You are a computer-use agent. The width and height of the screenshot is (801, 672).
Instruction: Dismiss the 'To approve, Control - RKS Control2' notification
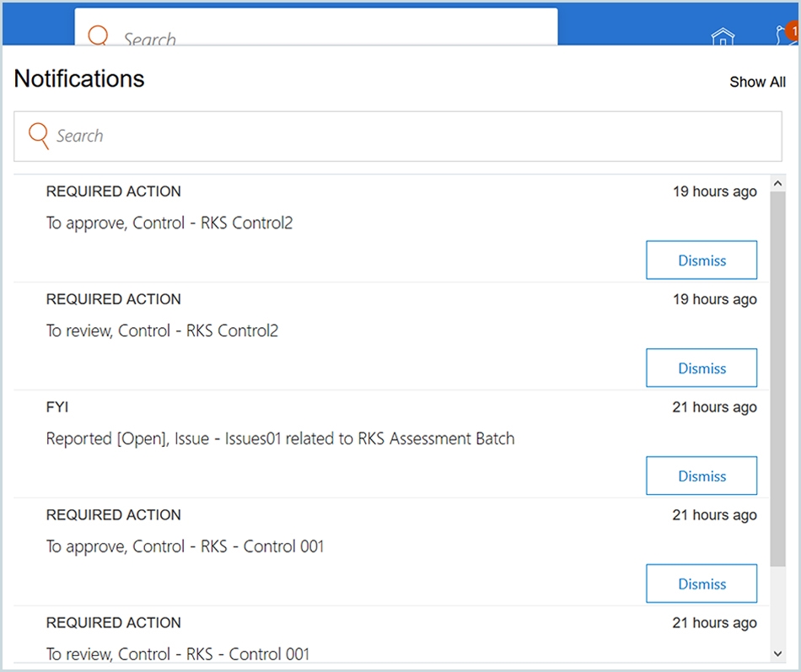click(x=702, y=260)
